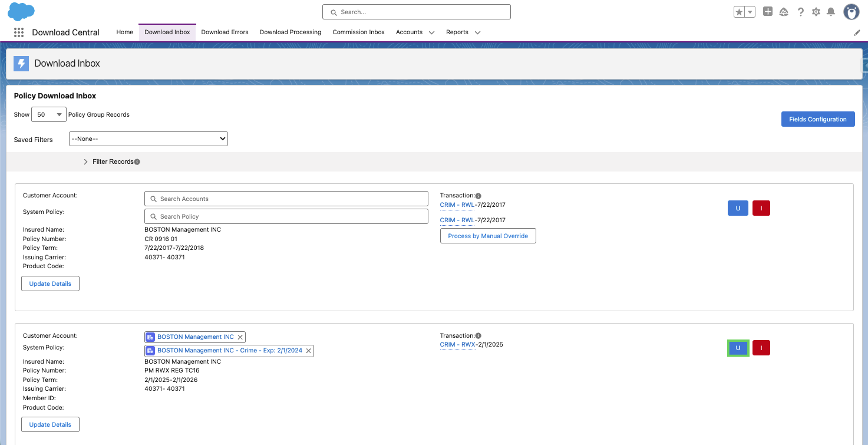Click the edit navigation pencil icon
Screen dimensions: 868x445
tap(857, 32)
